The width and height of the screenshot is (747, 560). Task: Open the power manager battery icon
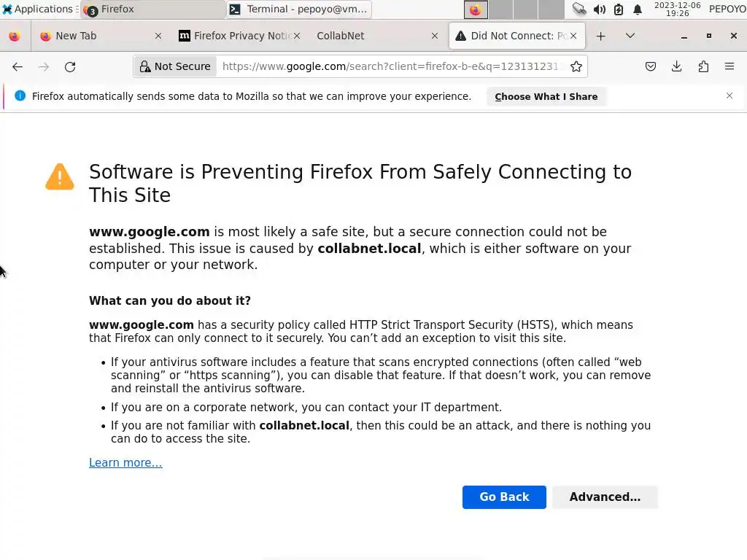click(x=619, y=9)
